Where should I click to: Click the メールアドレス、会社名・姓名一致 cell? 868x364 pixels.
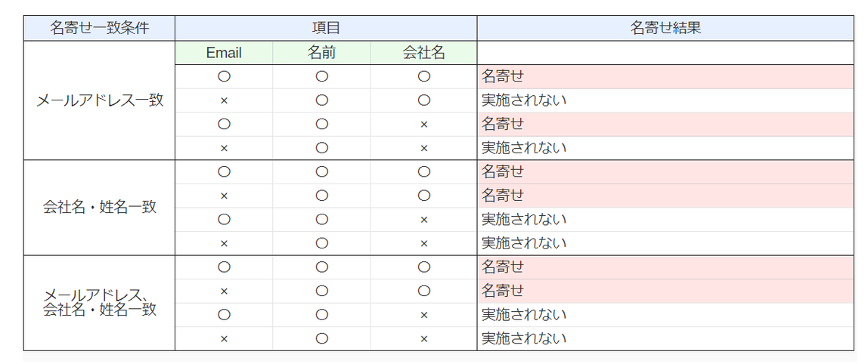[x=99, y=303]
